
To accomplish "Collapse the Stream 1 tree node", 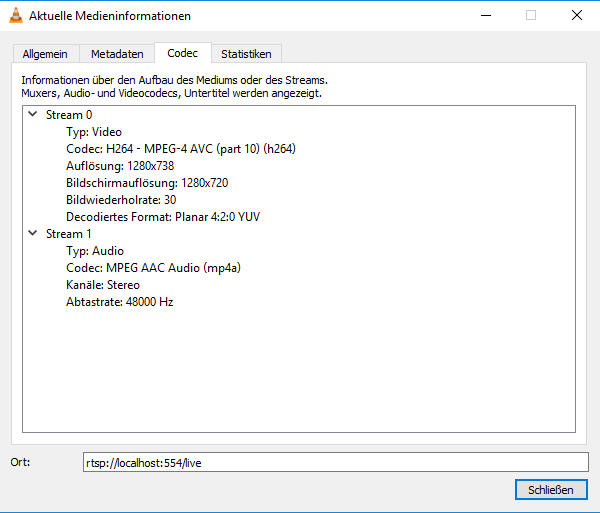I will click(x=33, y=234).
